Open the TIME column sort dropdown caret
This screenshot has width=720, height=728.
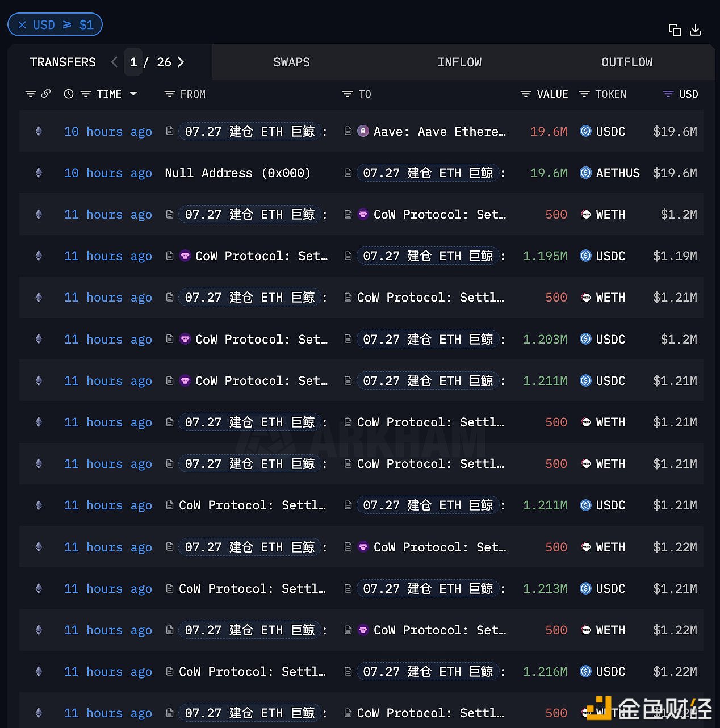(x=133, y=94)
